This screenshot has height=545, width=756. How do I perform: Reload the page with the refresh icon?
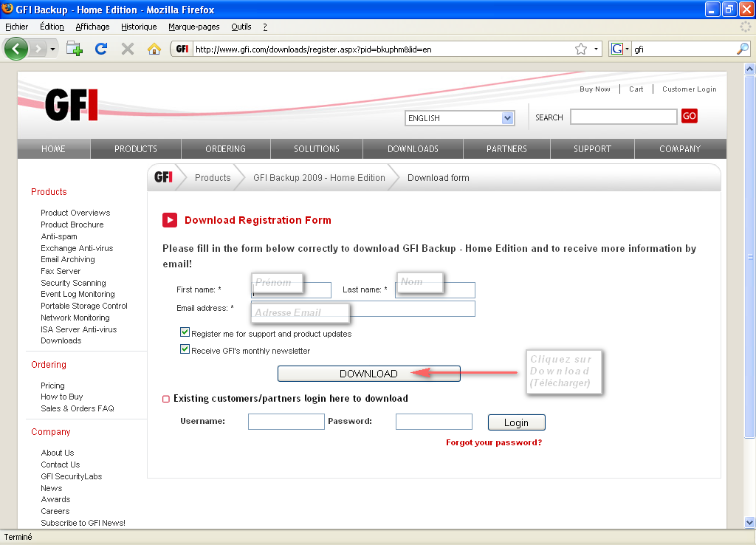tap(100, 49)
